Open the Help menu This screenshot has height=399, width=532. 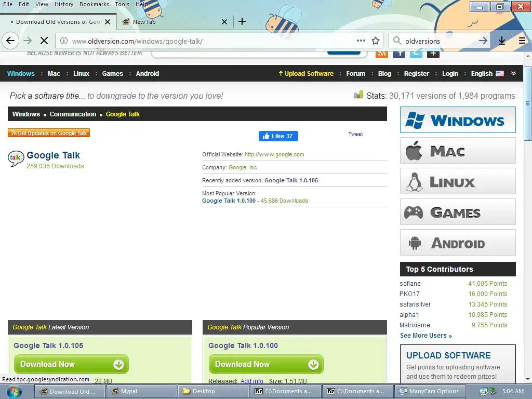coord(141,4)
